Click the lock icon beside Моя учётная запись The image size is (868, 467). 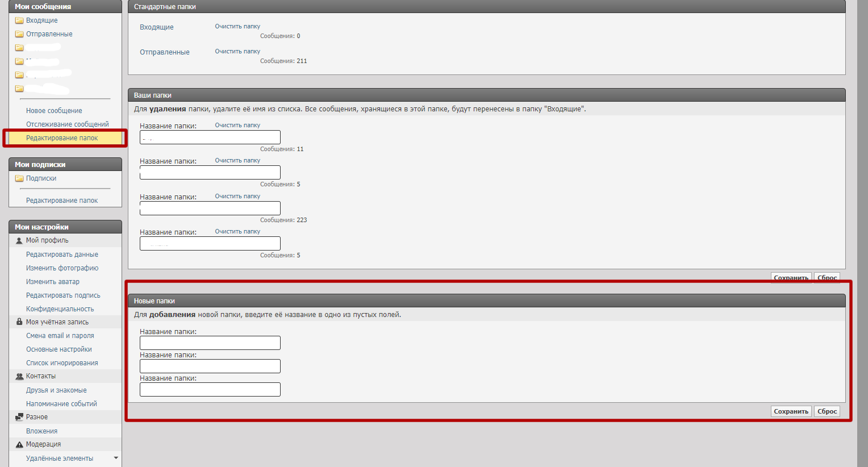[19, 322]
